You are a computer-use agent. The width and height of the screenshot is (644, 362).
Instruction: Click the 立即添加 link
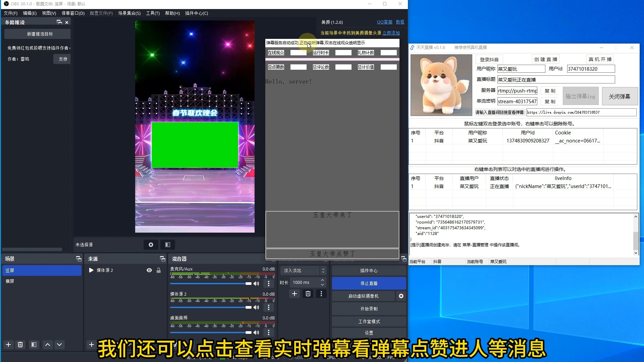tap(391, 33)
